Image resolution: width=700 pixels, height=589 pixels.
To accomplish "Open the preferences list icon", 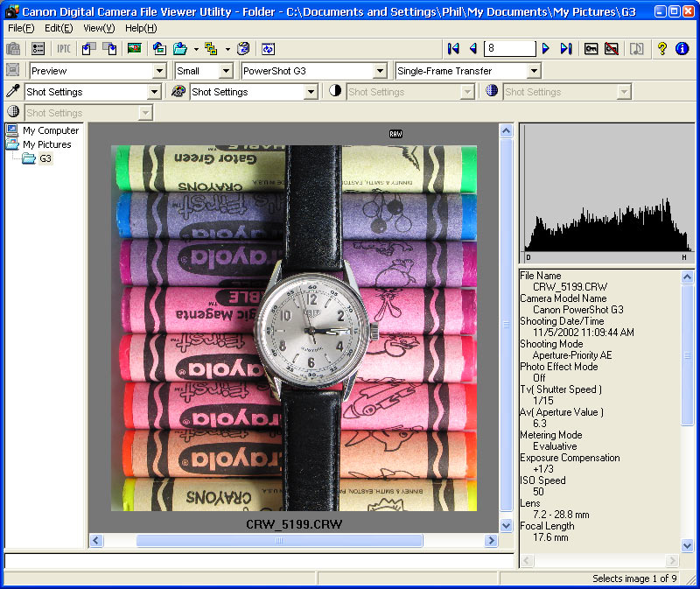I will tap(38, 49).
